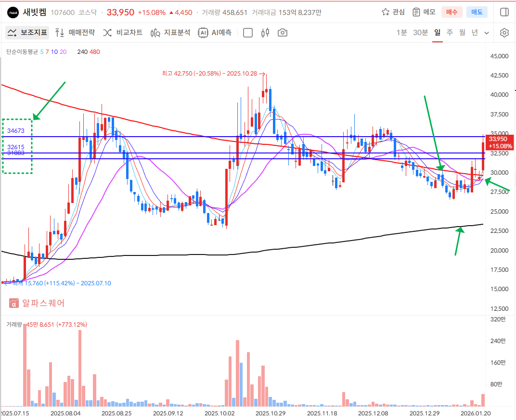Viewport: 516px width, 420px height.
Task: Open the 지표분석 indicator analysis
Action: pos(170,33)
